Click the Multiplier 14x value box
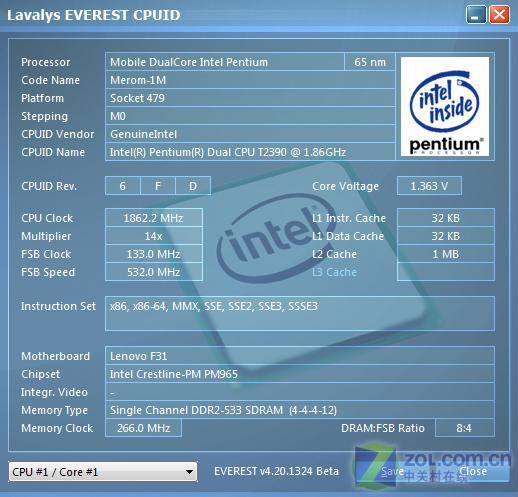 pos(154,236)
